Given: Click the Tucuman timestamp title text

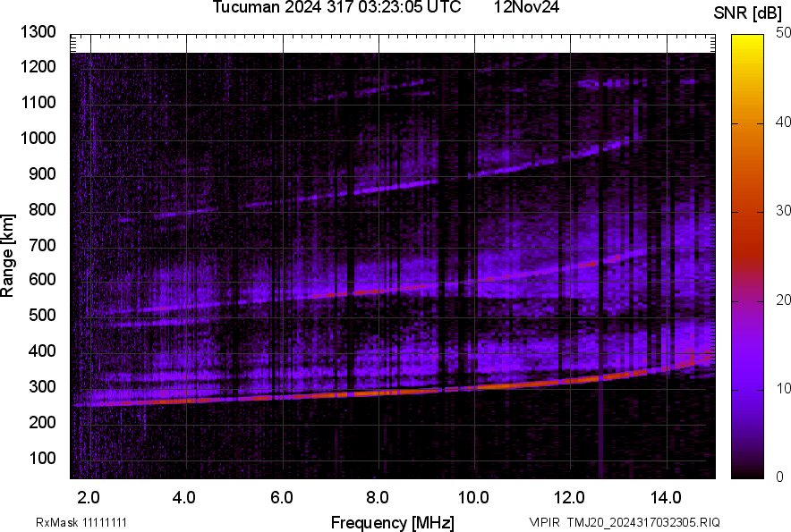Looking at the screenshot, I should [x=336, y=8].
